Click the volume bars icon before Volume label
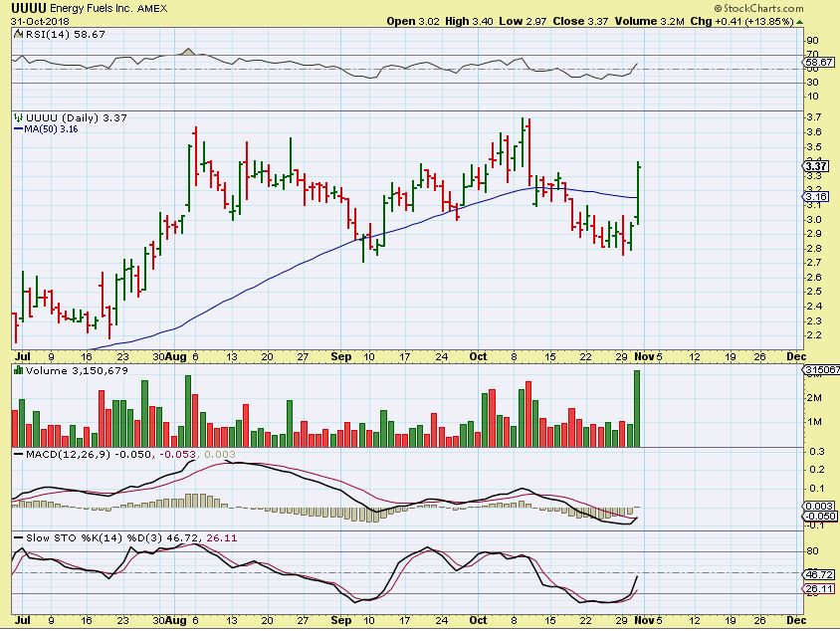Viewport: 840px width, 631px height. (x=18, y=370)
